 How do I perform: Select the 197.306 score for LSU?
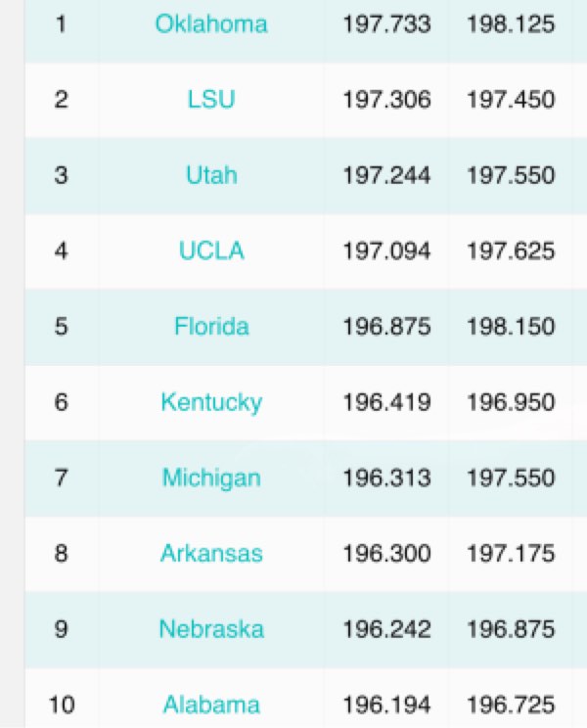pos(386,99)
